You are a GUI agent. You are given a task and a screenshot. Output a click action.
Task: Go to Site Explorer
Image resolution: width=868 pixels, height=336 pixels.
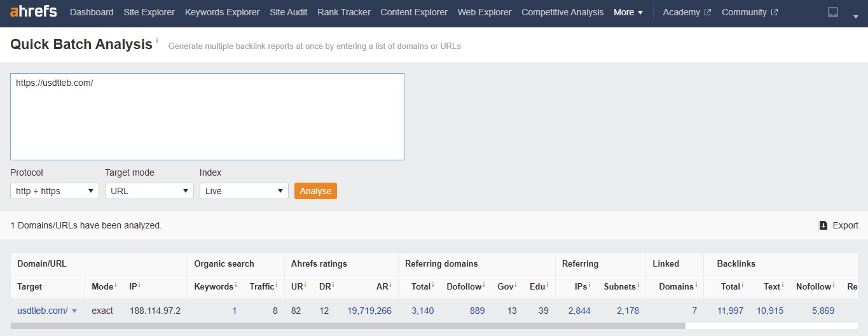[149, 12]
